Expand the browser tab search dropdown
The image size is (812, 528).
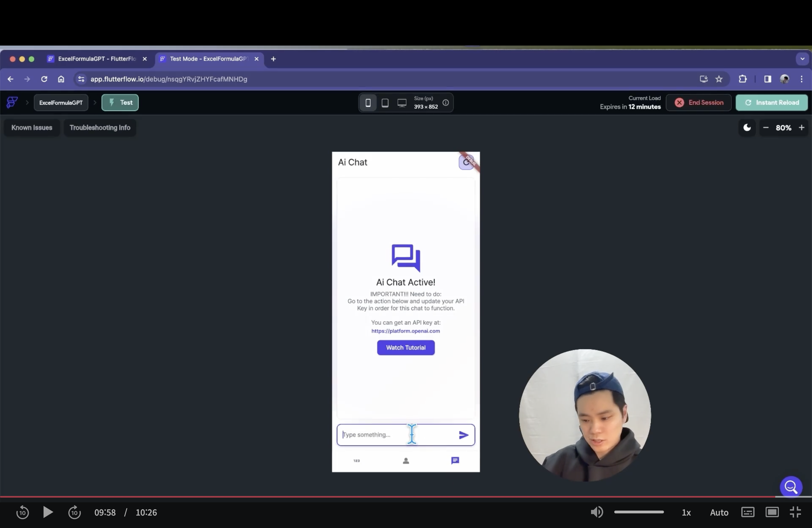pyautogui.click(x=802, y=59)
